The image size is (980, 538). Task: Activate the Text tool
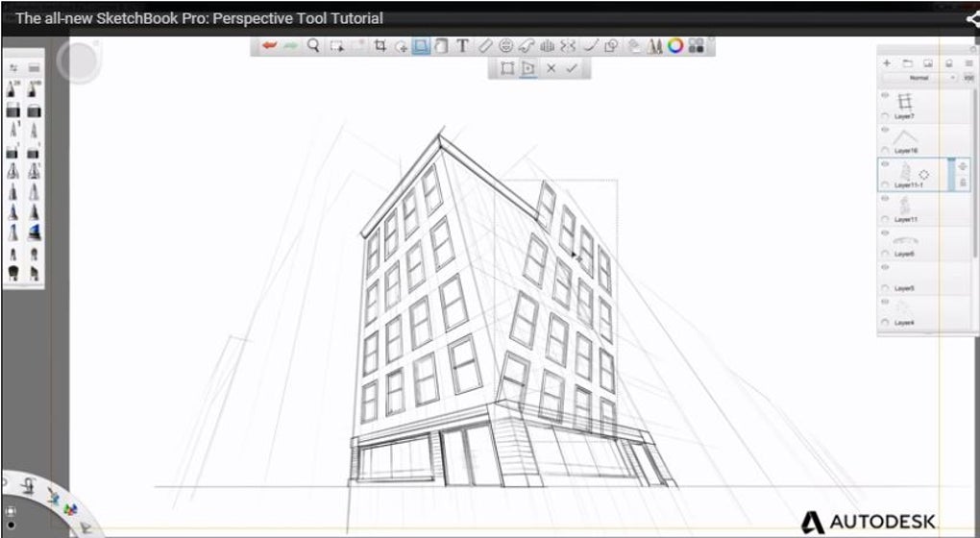click(462, 45)
